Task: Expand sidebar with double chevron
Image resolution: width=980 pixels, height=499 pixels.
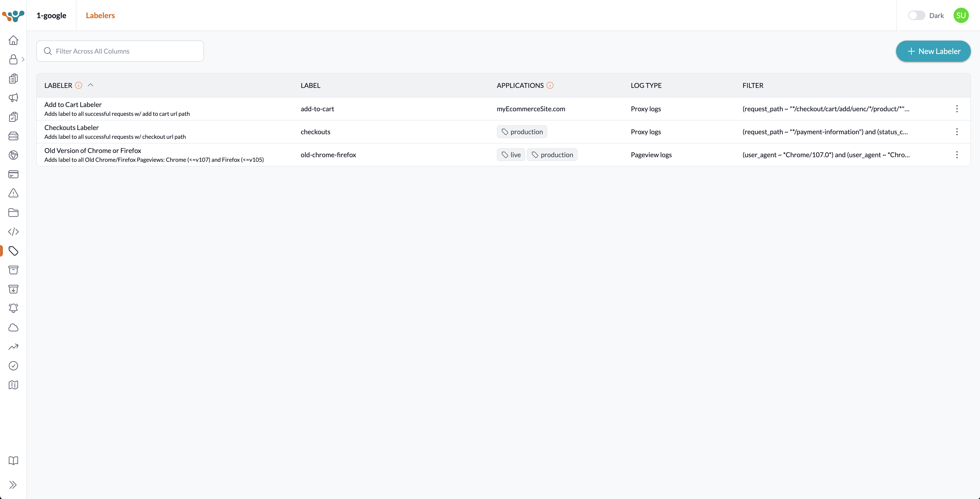Action: tap(13, 485)
